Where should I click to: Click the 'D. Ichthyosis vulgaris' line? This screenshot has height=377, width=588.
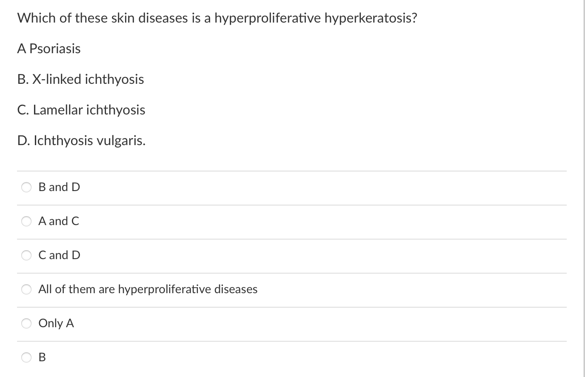tap(81, 140)
